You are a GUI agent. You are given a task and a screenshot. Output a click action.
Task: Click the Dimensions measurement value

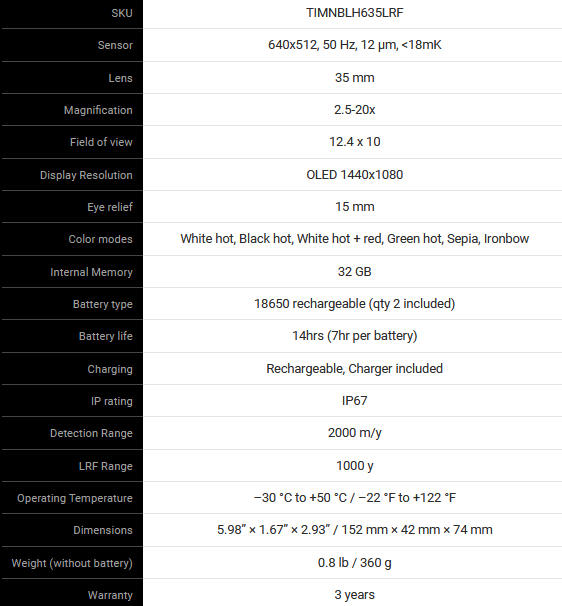pos(354,529)
